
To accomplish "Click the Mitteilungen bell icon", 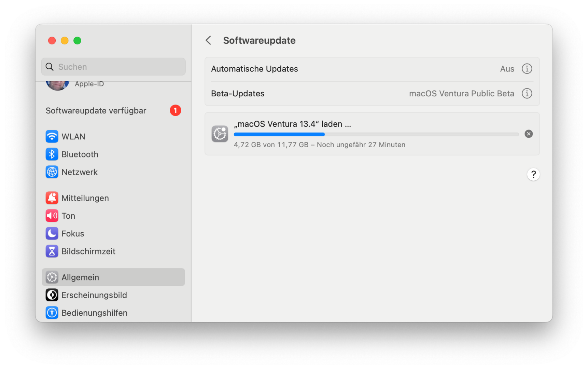I will click(52, 198).
